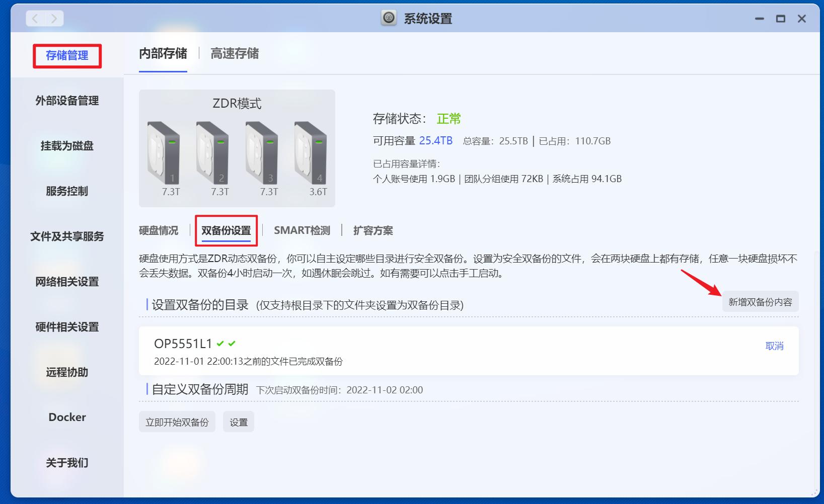Click the back navigation arrow

(x=34, y=18)
